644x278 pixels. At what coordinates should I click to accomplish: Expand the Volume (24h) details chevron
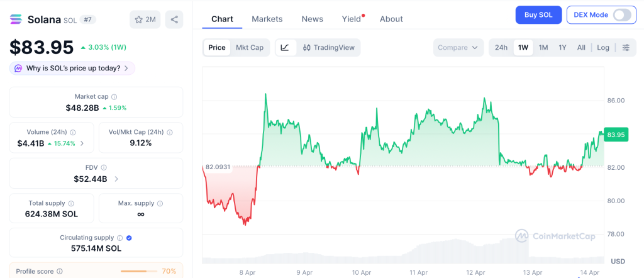click(x=82, y=143)
